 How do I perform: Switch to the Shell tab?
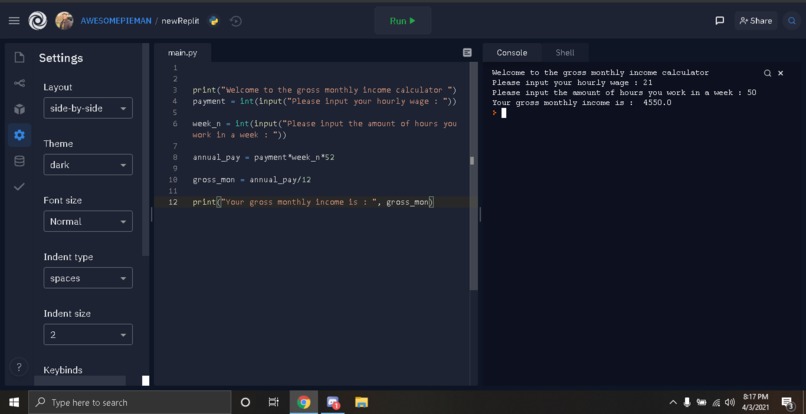click(x=565, y=52)
